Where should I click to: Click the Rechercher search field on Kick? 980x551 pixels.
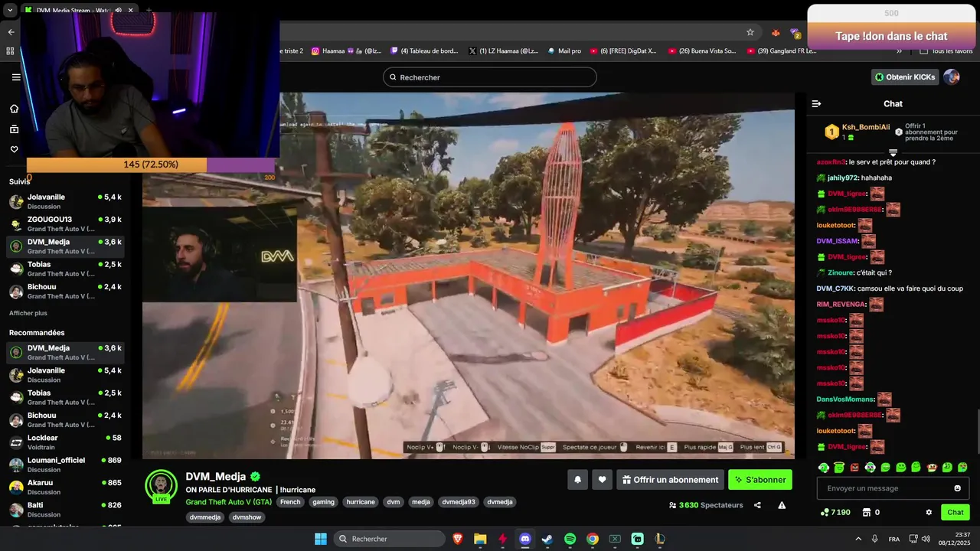(x=489, y=77)
